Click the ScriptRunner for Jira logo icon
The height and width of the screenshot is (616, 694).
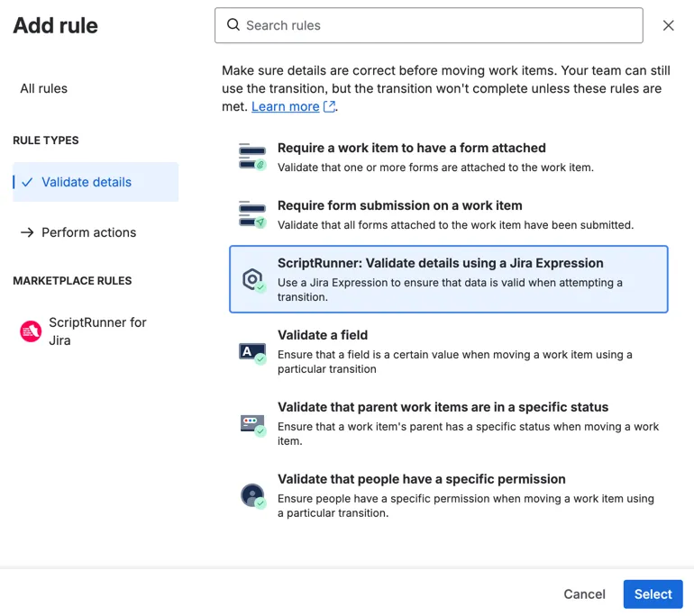tap(31, 331)
